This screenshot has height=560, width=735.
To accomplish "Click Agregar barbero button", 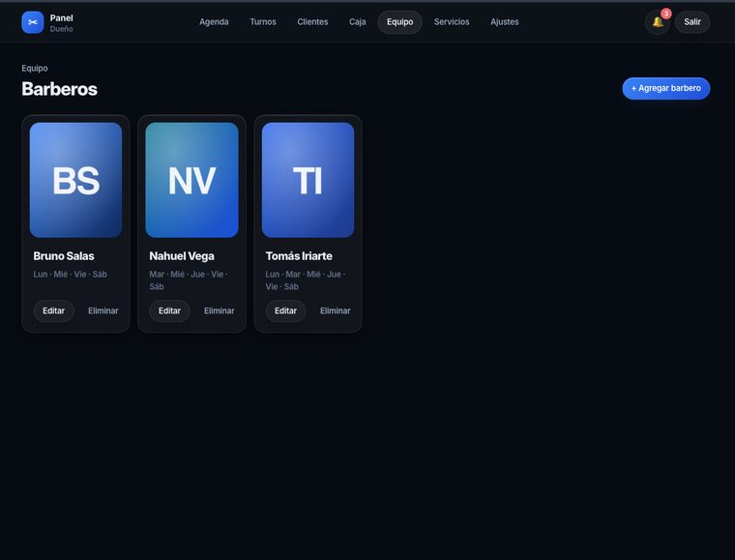I will click(665, 88).
